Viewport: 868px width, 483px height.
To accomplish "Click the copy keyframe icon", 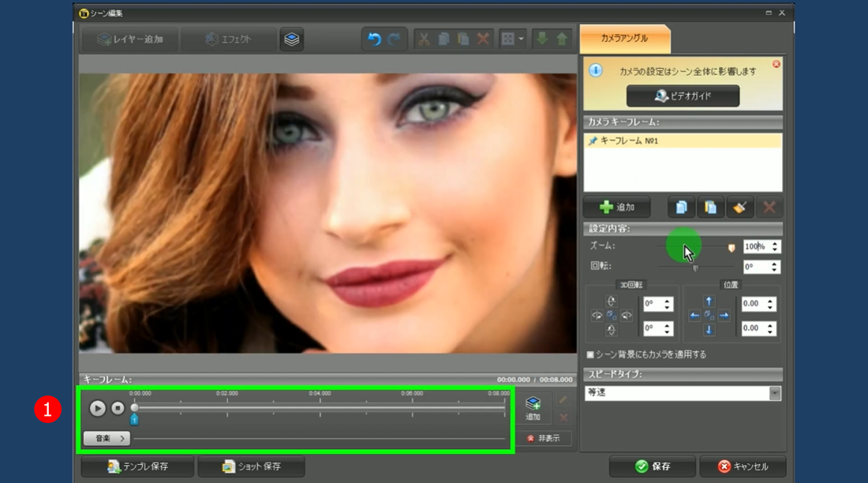I will click(x=681, y=208).
